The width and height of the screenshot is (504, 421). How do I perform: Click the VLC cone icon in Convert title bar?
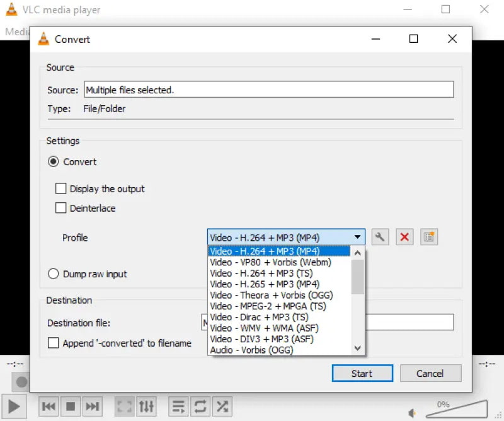pyautogui.click(x=43, y=39)
